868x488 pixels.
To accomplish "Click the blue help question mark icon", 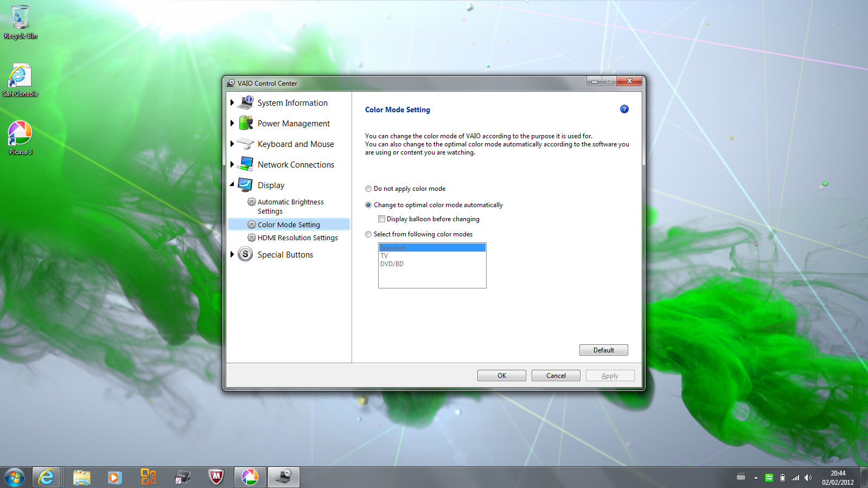I will tap(624, 109).
